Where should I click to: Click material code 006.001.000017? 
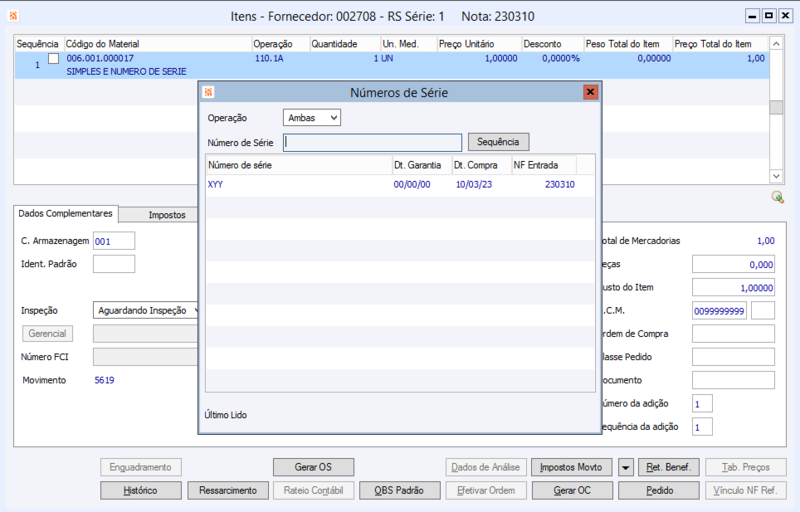point(100,58)
